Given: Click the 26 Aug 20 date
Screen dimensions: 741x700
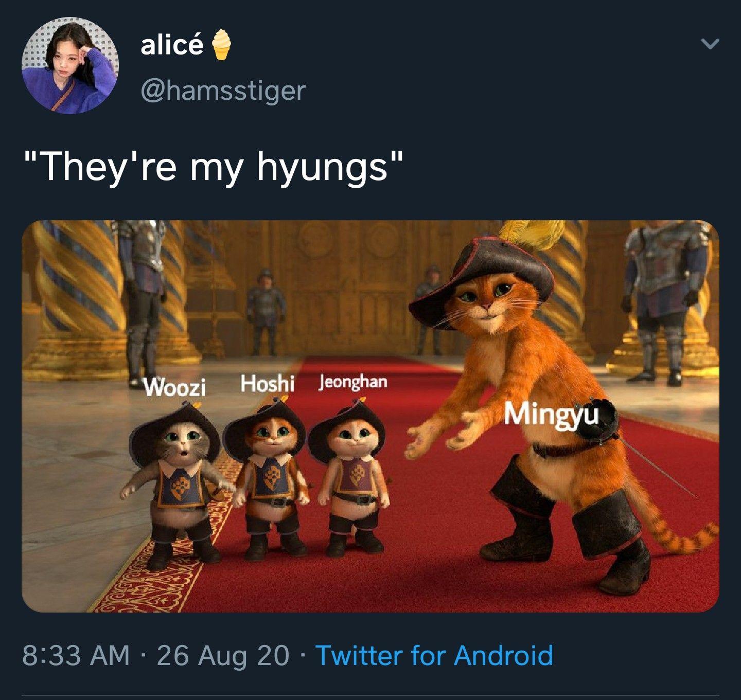Looking at the screenshot, I should [223, 655].
